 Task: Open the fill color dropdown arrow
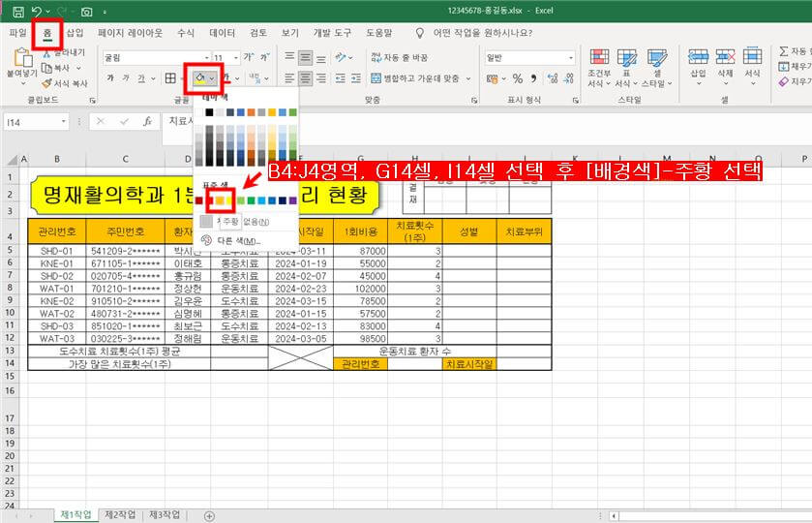pyautogui.click(x=212, y=78)
